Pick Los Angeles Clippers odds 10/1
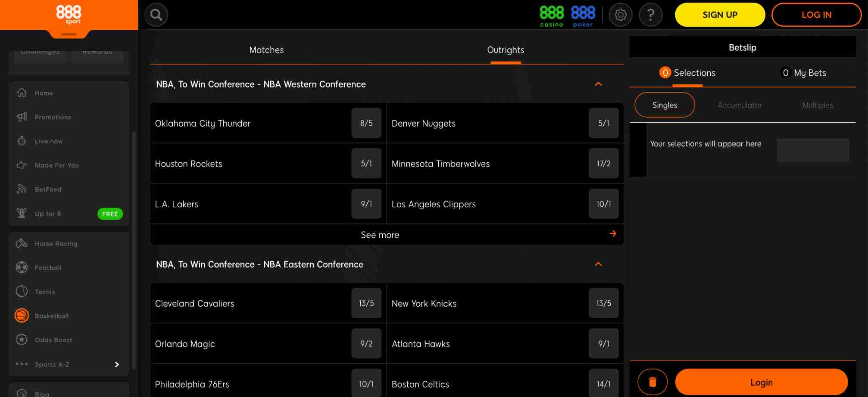The image size is (868, 397). (603, 204)
